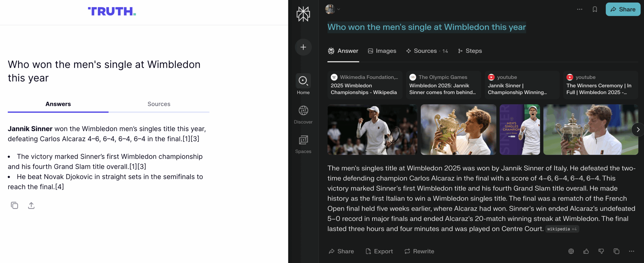
Task: Bookmark this thread
Action: pos(595,9)
